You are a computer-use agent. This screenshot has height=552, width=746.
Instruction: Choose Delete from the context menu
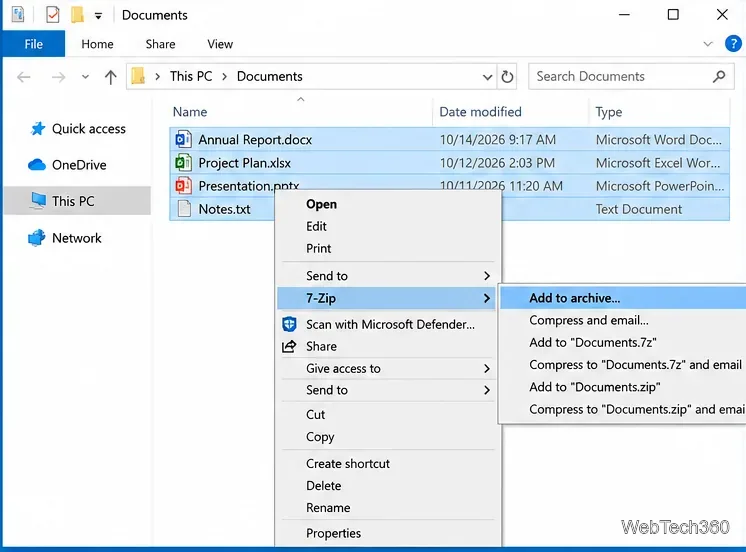(x=388, y=486)
